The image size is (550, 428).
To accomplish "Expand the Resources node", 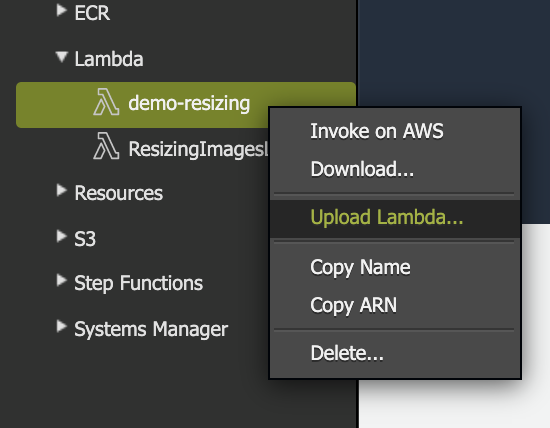I will (x=62, y=190).
